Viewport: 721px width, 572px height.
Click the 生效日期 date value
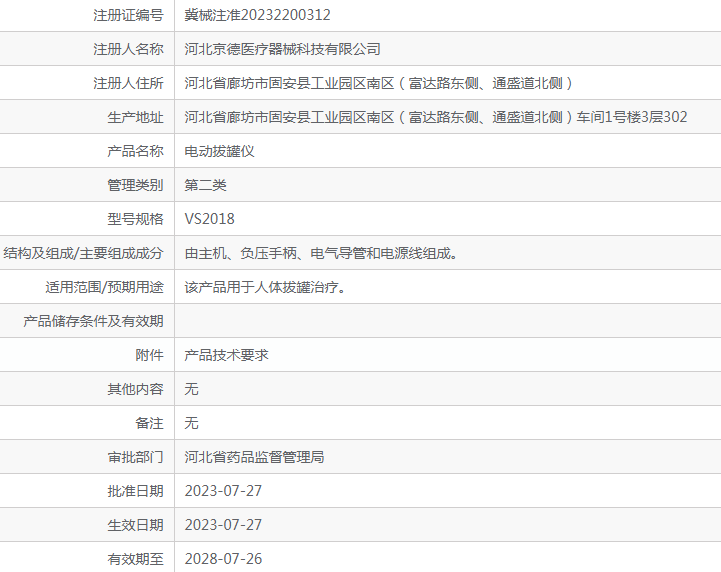coord(223,525)
